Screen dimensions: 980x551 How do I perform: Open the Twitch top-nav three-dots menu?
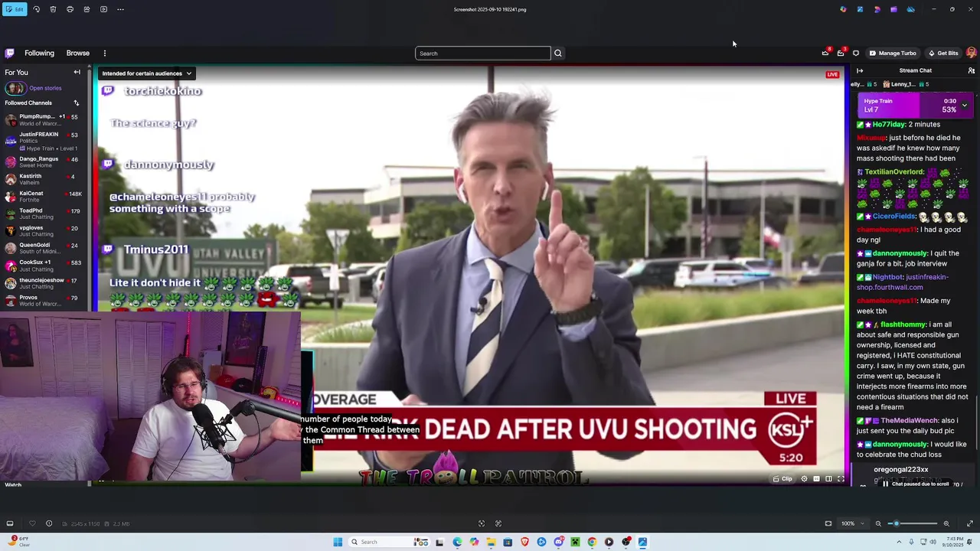click(105, 53)
